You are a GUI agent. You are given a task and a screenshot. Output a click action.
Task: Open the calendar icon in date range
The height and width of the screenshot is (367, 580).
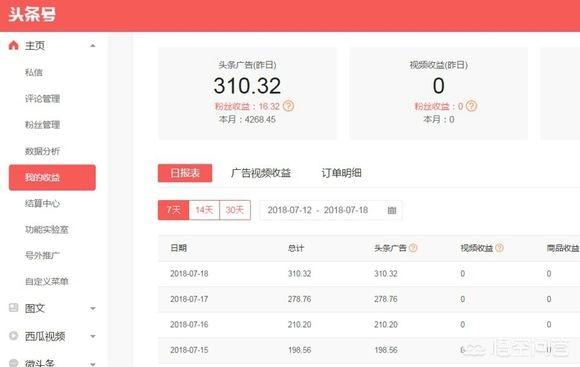(392, 211)
